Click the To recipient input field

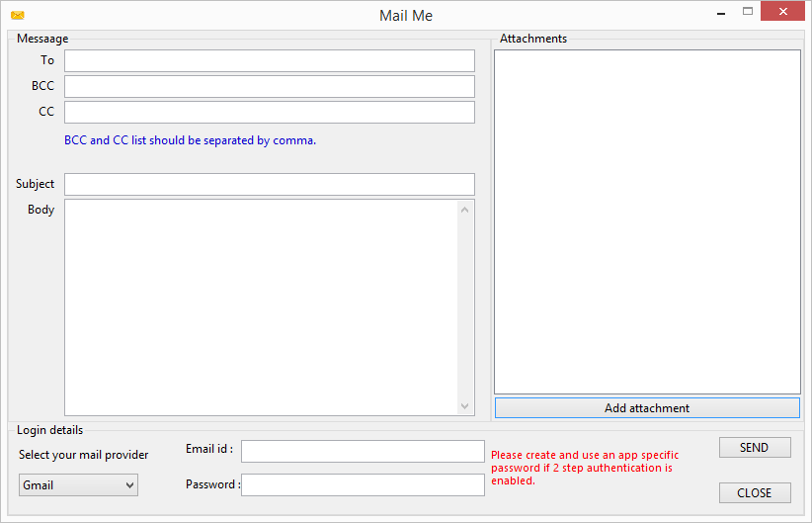(x=270, y=60)
